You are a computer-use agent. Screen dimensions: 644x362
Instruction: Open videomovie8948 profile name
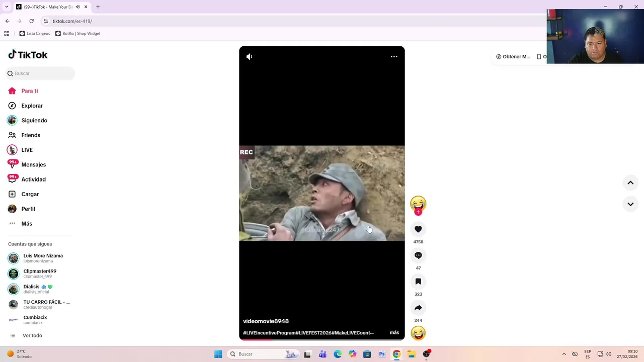point(266,321)
